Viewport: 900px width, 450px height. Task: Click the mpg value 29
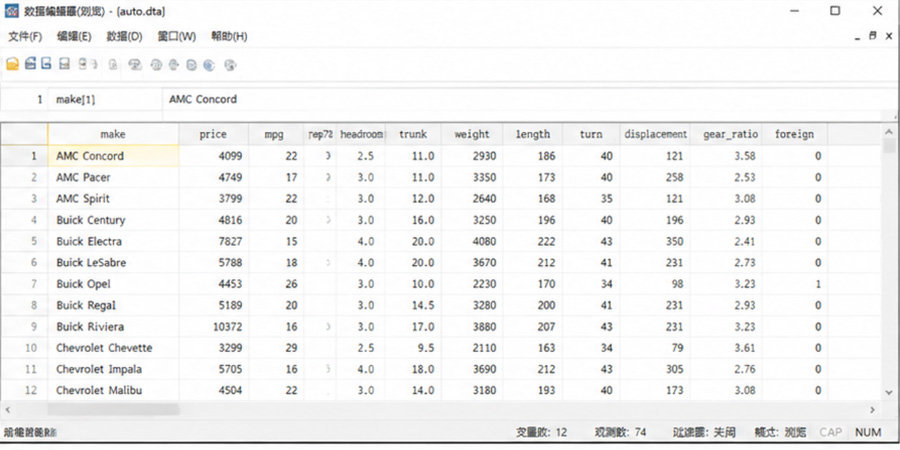coord(277,348)
